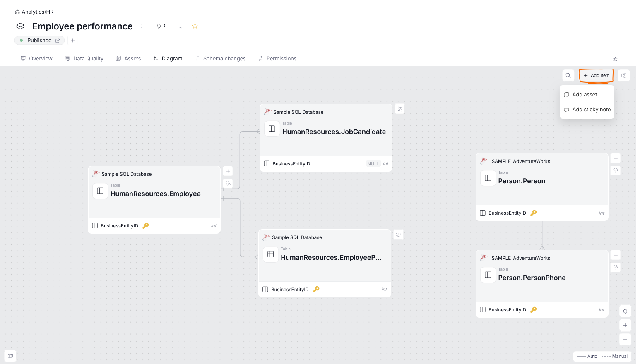
Task: Select the Diagram tab
Action: pyautogui.click(x=168, y=59)
